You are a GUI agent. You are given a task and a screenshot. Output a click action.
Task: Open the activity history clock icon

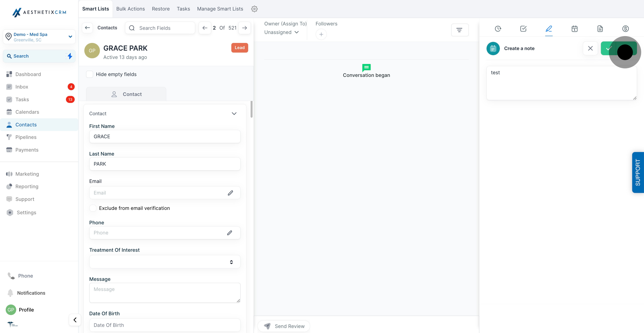[x=498, y=29]
